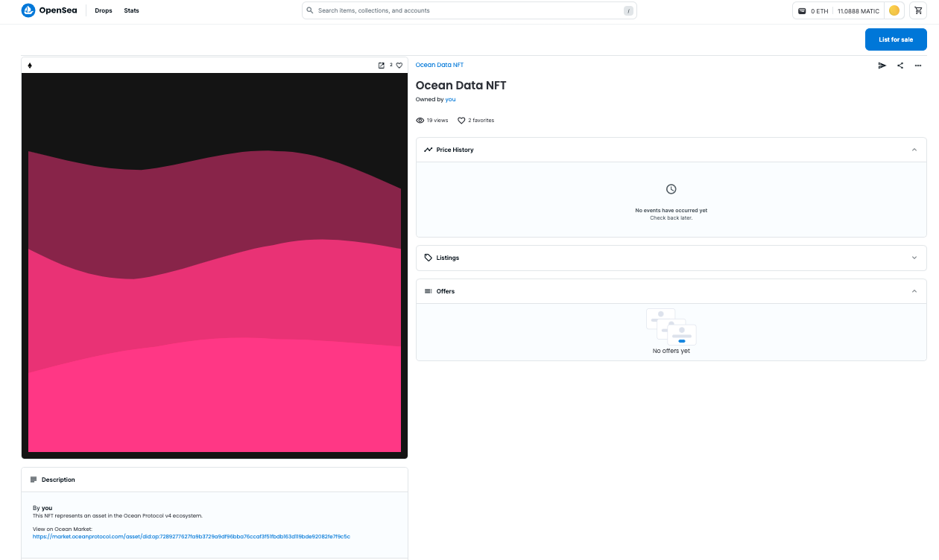This screenshot has height=560, width=939.
Task: Click the yellow profile avatar
Action: click(x=894, y=10)
